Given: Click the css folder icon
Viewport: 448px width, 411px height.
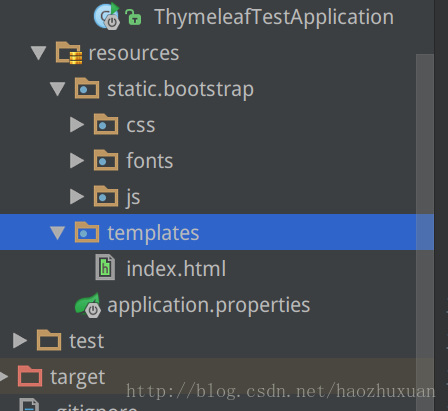Looking at the screenshot, I should (106, 124).
